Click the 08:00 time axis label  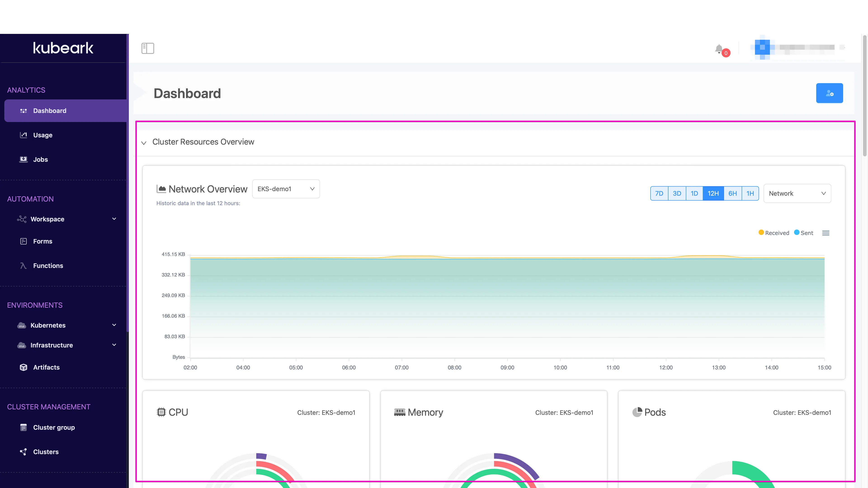pyautogui.click(x=455, y=367)
